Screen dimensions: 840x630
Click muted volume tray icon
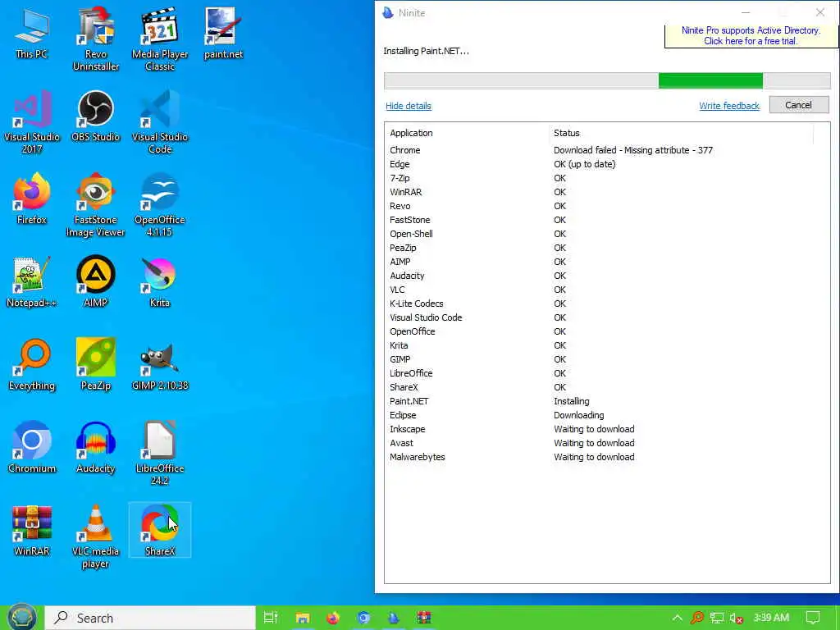point(736,619)
